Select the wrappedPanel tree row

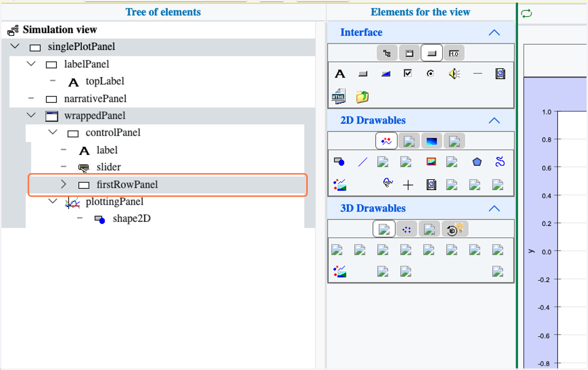(95, 116)
